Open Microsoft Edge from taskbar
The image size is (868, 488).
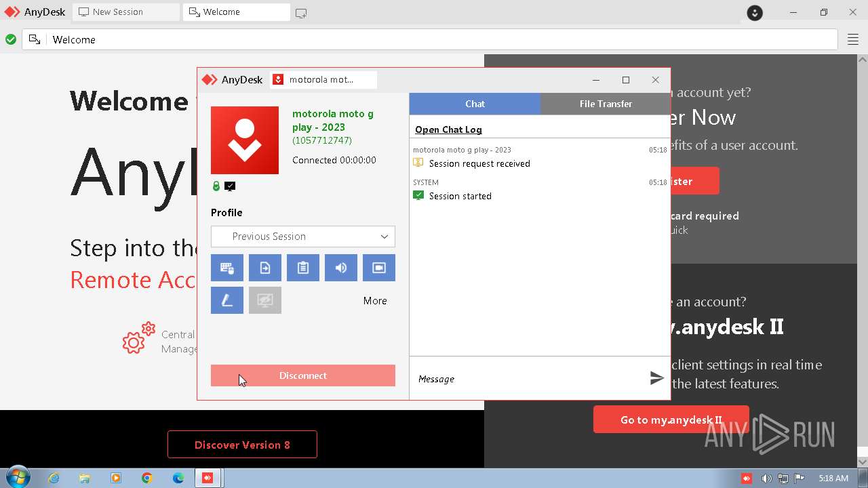[x=178, y=478]
